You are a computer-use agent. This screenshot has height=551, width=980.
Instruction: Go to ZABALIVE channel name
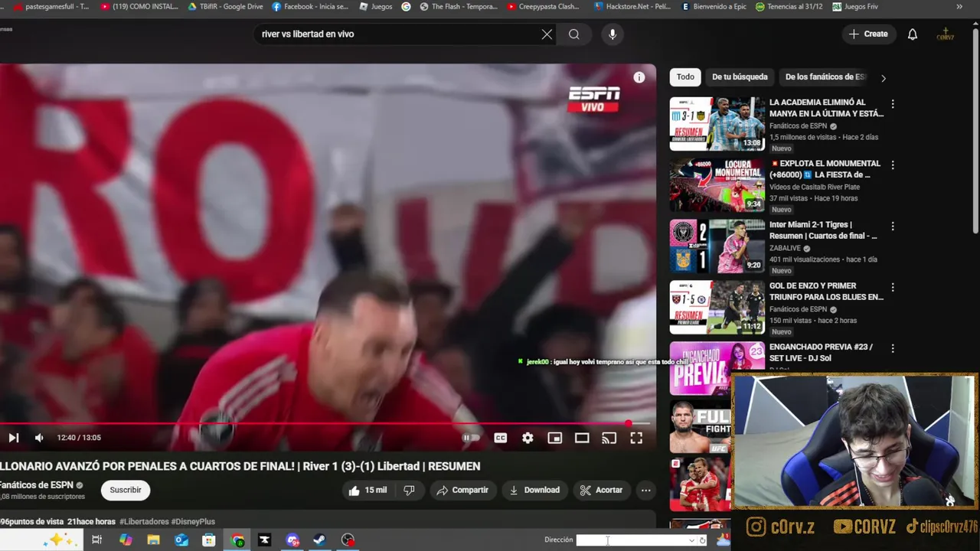[x=785, y=249]
